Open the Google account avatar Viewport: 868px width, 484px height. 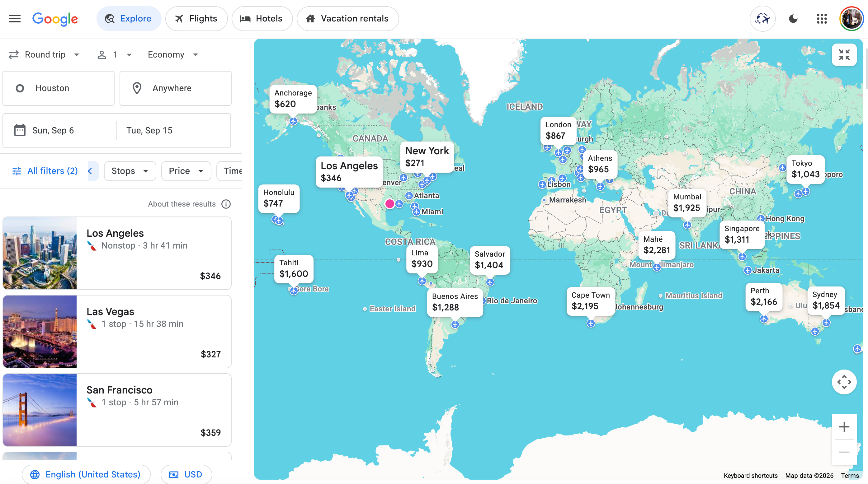(x=851, y=19)
